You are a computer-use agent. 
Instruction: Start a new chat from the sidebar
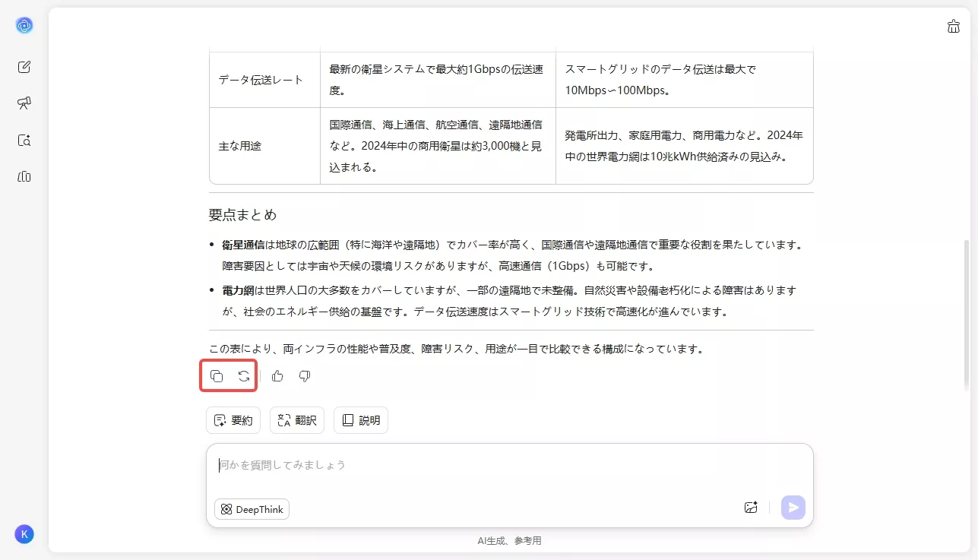pyautogui.click(x=24, y=66)
